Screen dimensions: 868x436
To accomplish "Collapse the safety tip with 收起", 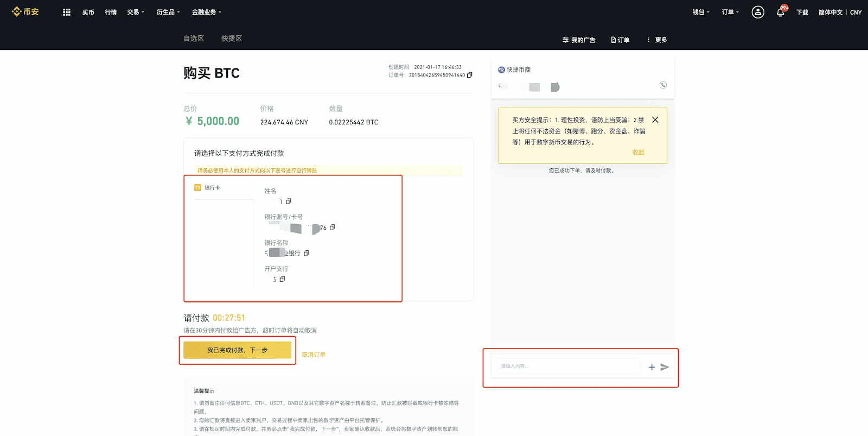I will (x=638, y=153).
